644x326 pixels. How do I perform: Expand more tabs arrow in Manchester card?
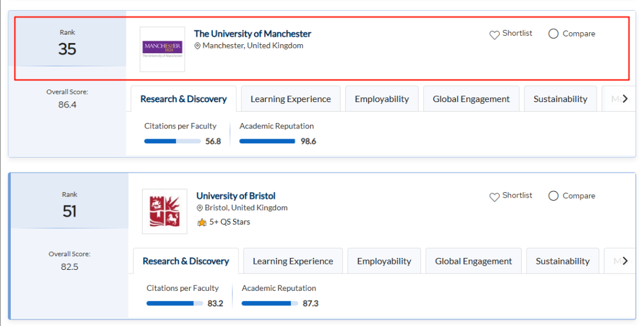pyautogui.click(x=625, y=99)
